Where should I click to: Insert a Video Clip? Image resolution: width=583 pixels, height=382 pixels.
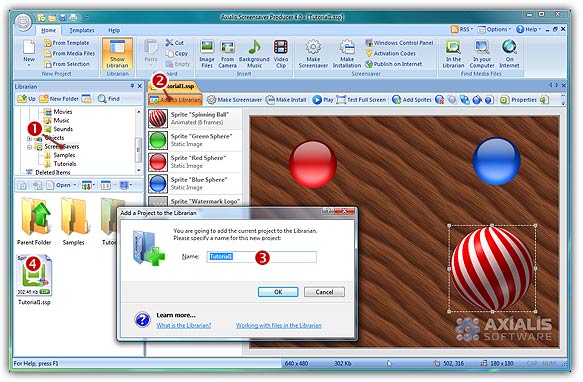tap(281, 54)
